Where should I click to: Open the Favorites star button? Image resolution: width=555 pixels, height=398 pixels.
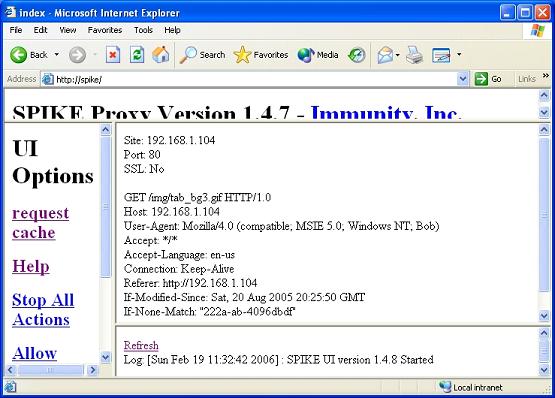point(261,55)
